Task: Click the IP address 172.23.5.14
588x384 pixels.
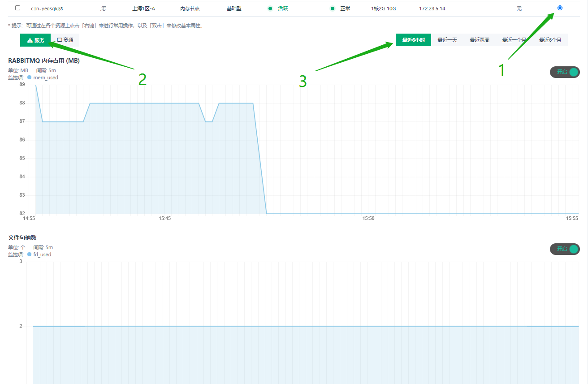Action: pos(432,9)
